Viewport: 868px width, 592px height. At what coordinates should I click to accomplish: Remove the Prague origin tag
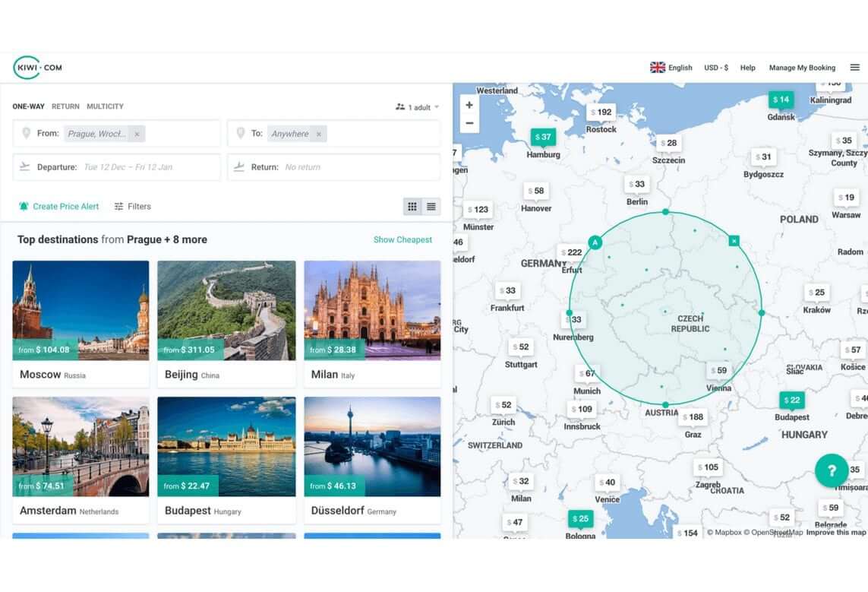tap(137, 135)
